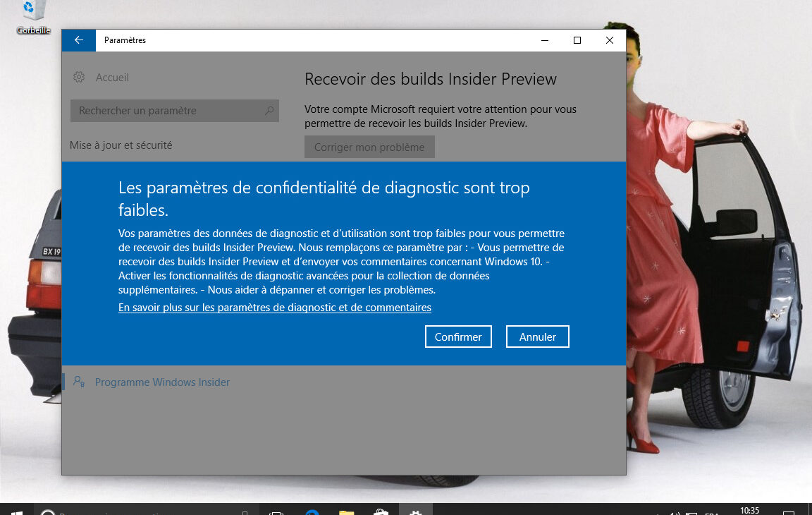
Task: Click the 10:35 clock on the taskbar
Action: point(750,509)
